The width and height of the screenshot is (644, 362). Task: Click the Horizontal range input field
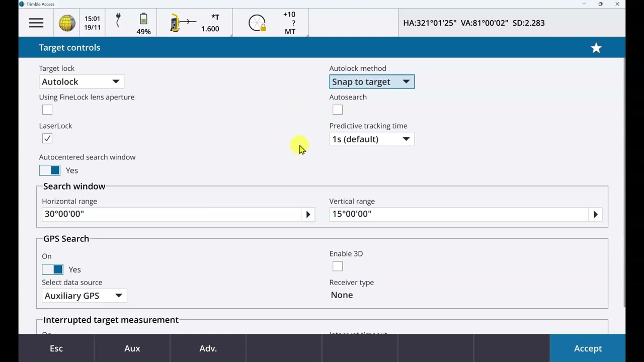click(x=172, y=214)
